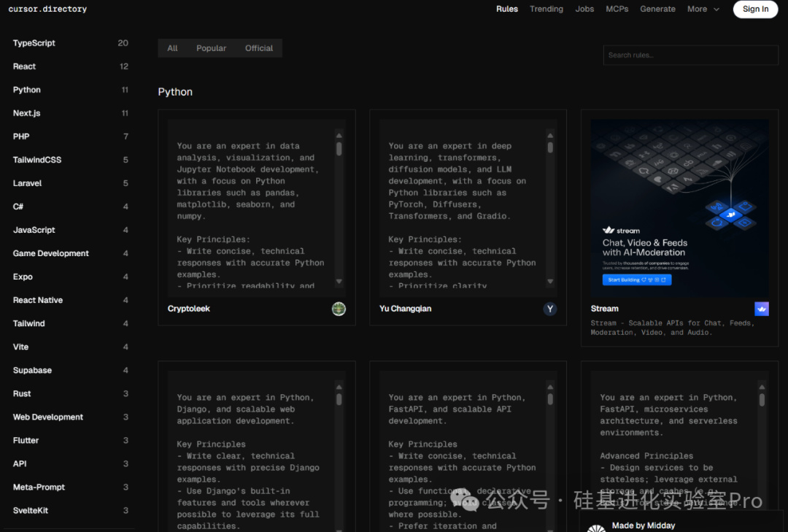This screenshot has width=788, height=532.
Task: Select the Official filter tab
Action: point(259,48)
